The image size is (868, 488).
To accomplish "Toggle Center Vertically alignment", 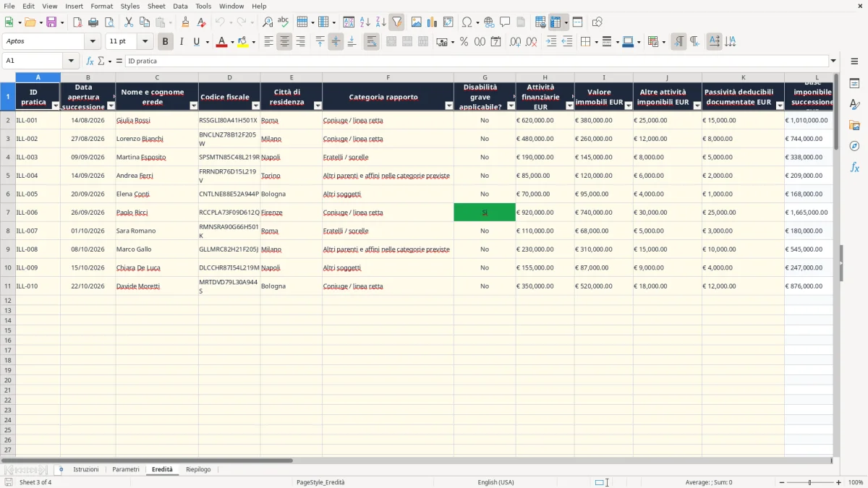I will pos(336,42).
